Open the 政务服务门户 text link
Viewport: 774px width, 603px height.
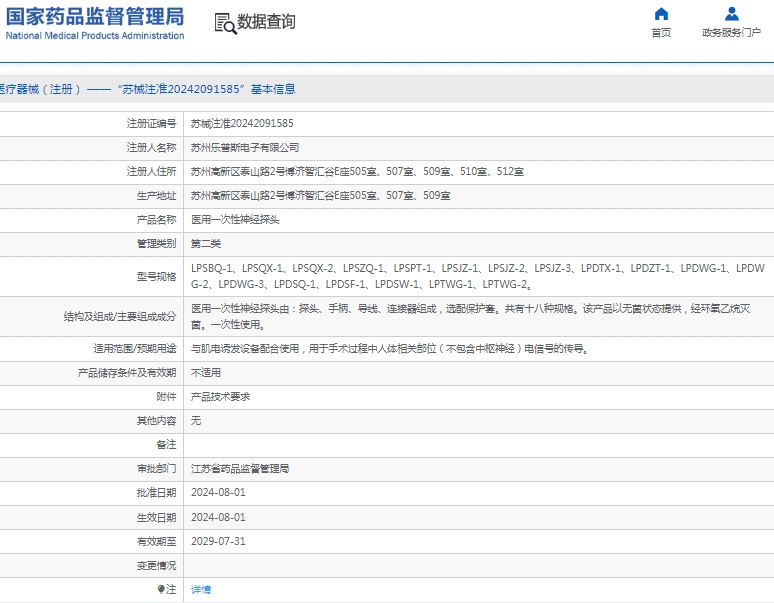732,33
